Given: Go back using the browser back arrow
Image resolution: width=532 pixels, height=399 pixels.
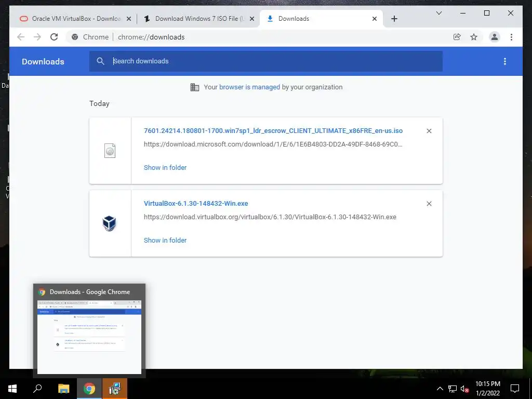Looking at the screenshot, I should click(21, 37).
